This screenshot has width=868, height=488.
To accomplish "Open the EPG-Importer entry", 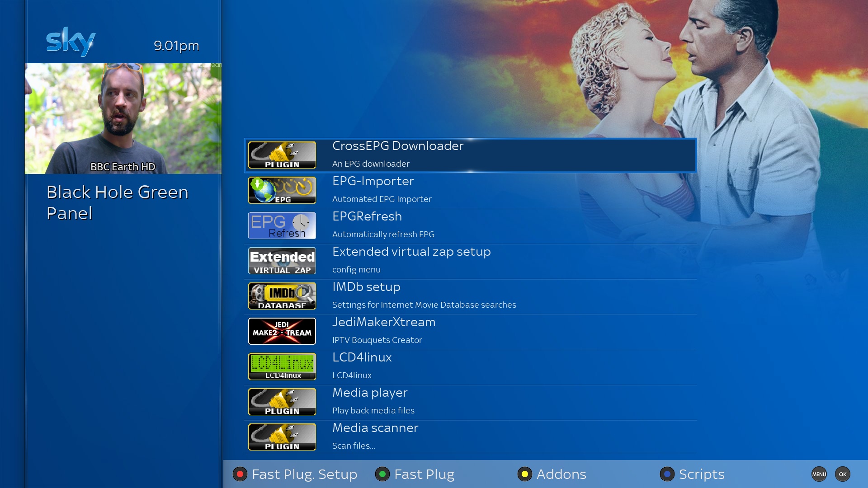I will click(470, 190).
